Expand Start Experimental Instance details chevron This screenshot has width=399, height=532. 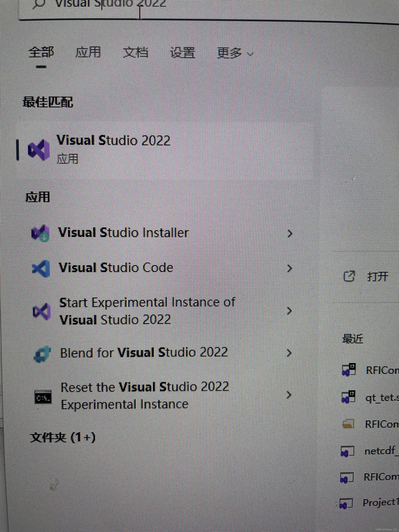pyautogui.click(x=290, y=311)
